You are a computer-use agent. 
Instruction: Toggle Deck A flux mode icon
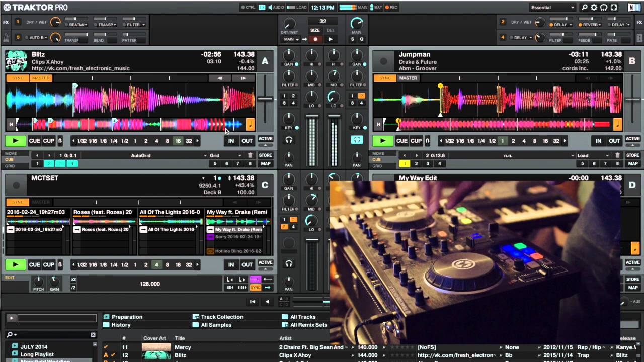[60, 141]
